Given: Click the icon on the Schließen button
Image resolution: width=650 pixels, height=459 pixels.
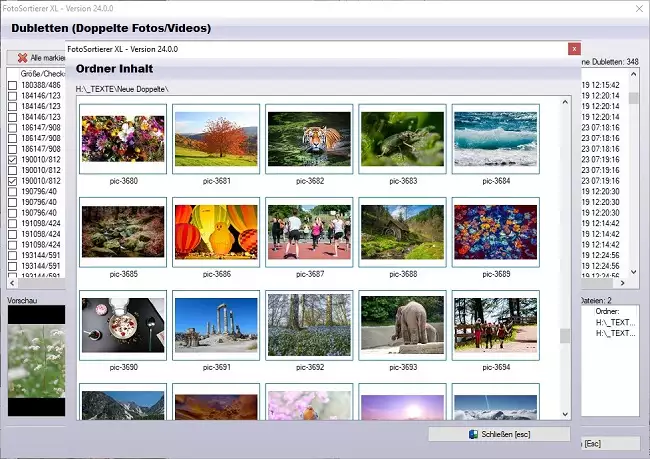Looking at the screenshot, I should point(473,435).
